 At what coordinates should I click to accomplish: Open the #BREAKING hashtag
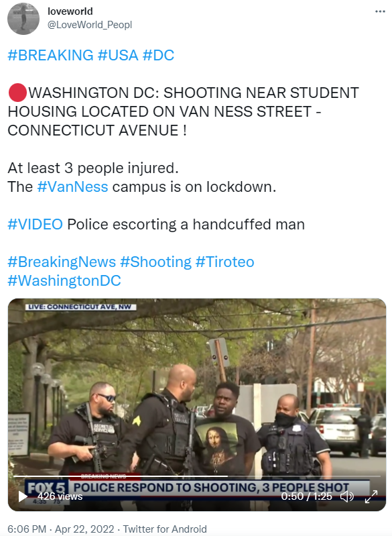pos(50,56)
